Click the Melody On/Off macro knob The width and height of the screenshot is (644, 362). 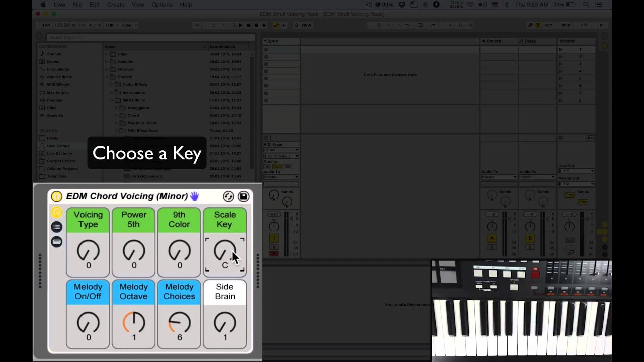[88, 323]
